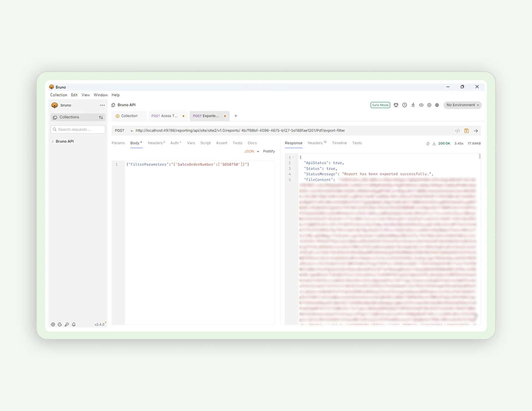Download the response with the download icon
532x411 pixels.
pos(434,143)
